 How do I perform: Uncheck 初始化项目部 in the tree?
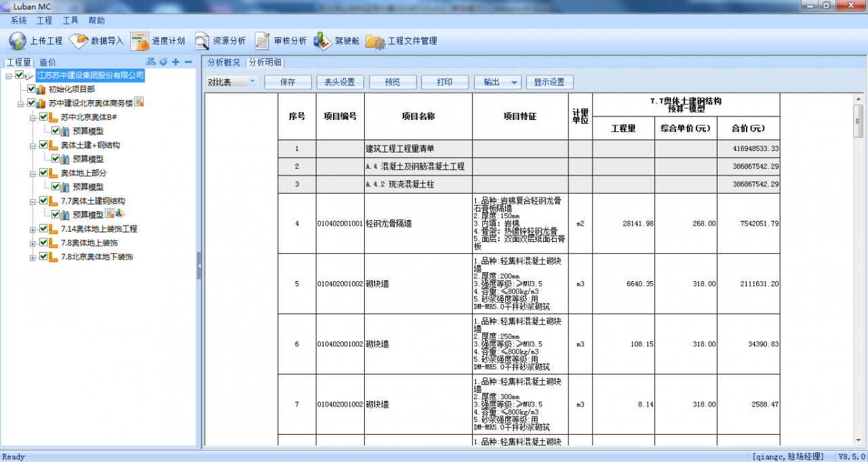[31, 88]
